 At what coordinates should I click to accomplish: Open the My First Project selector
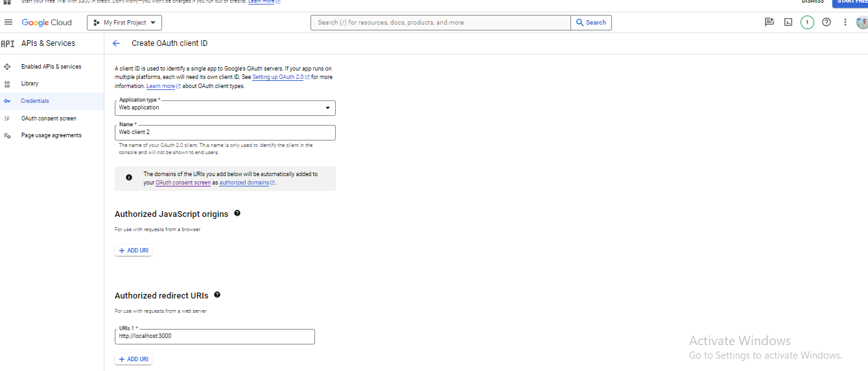124,23
